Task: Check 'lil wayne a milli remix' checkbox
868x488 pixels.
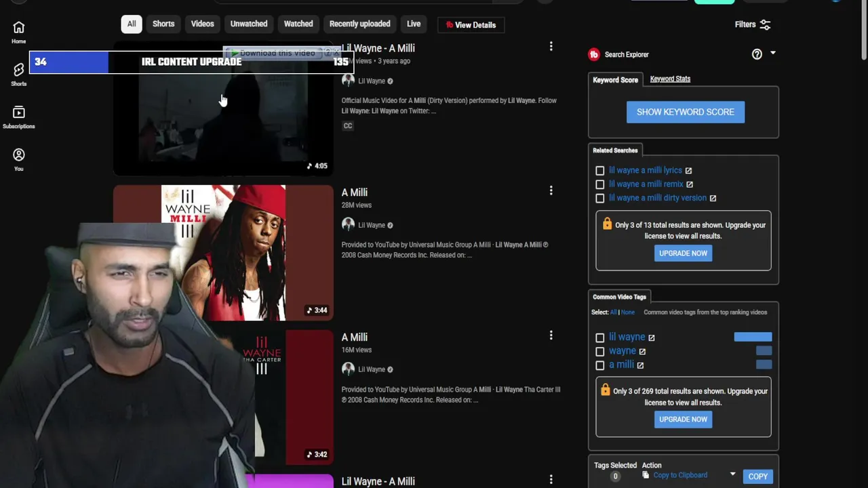Action: 600,184
